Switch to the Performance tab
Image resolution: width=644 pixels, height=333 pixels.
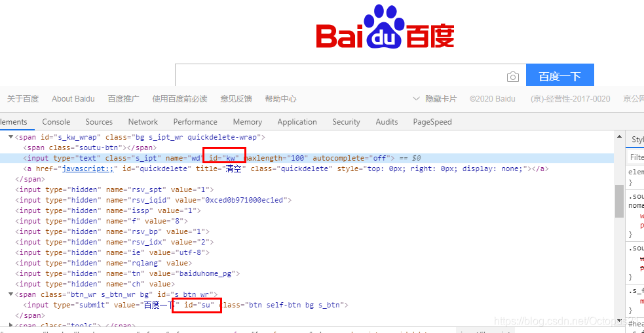[x=195, y=122]
